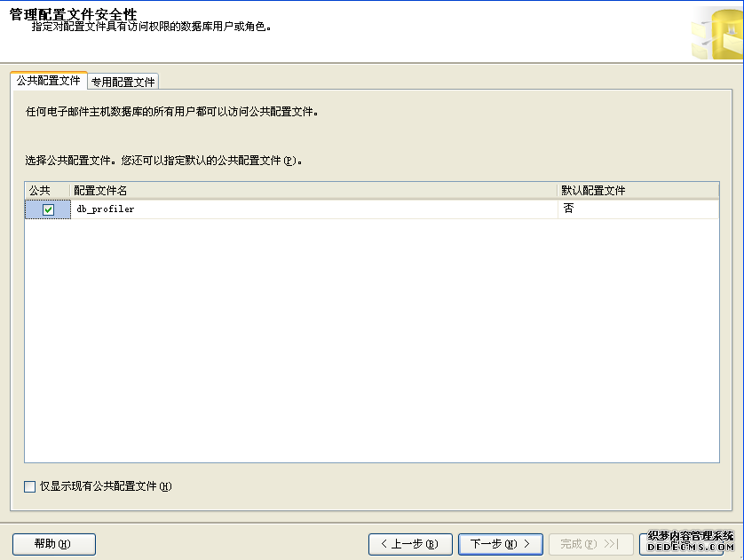The height and width of the screenshot is (560, 744).
Task: Uncheck the 公共 checkbox for db_profiler
Action: coord(48,209)
